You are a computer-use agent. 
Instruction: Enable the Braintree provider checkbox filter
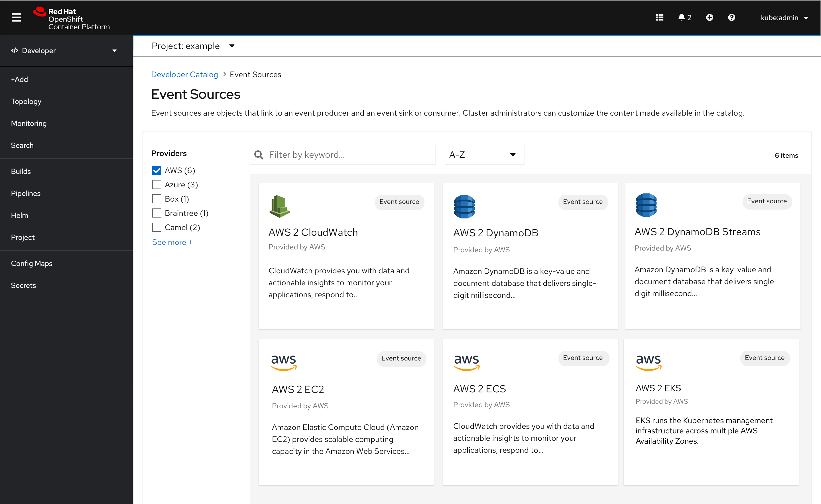[156, 213]
